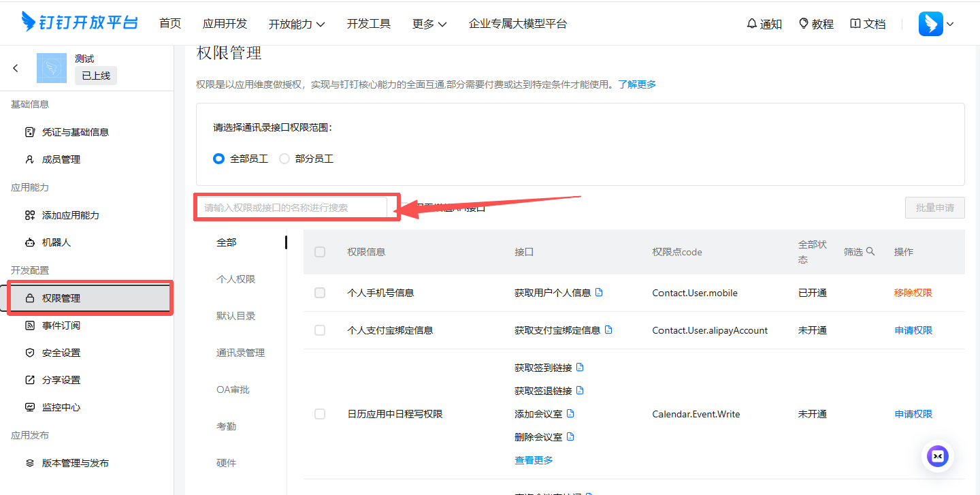Go back with the left arrow
The image size is (980, 495).
[16, 68]
